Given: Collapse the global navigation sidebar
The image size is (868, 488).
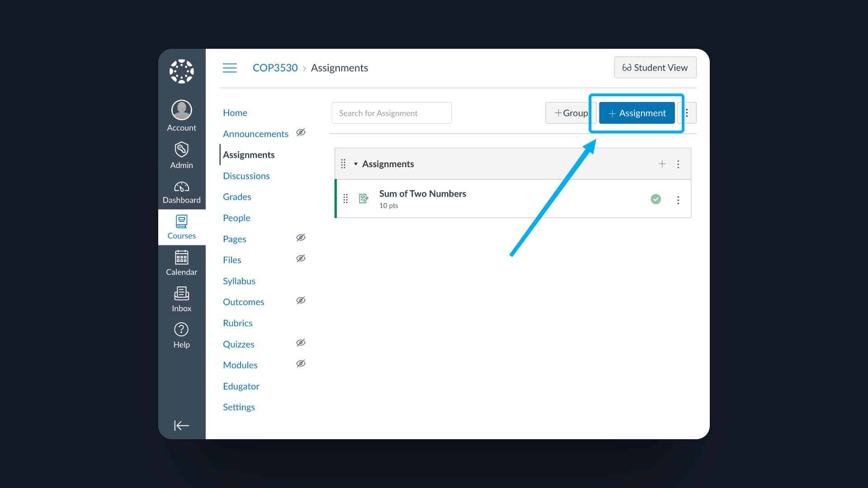Looking at the screenshot, I should point(181,425).
